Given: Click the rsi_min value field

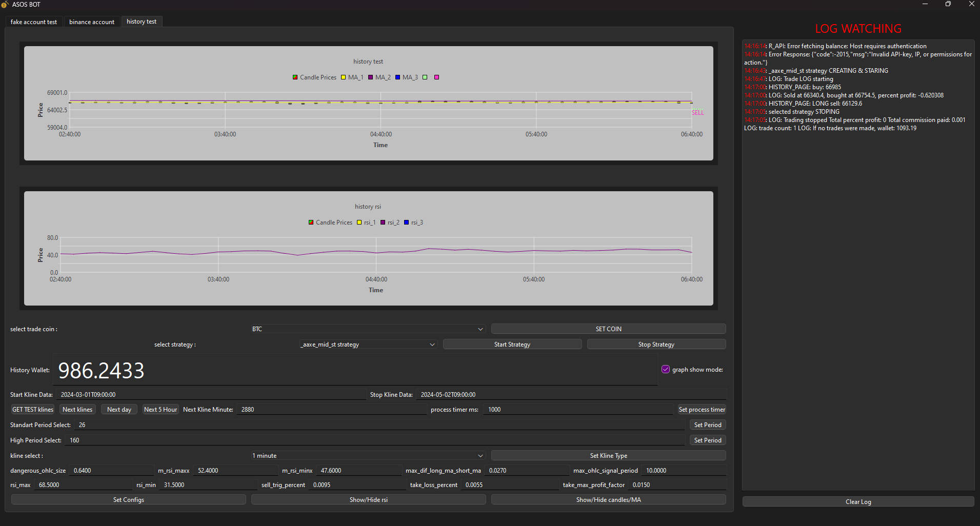Looking at the screenshot, I should [208, 485].
